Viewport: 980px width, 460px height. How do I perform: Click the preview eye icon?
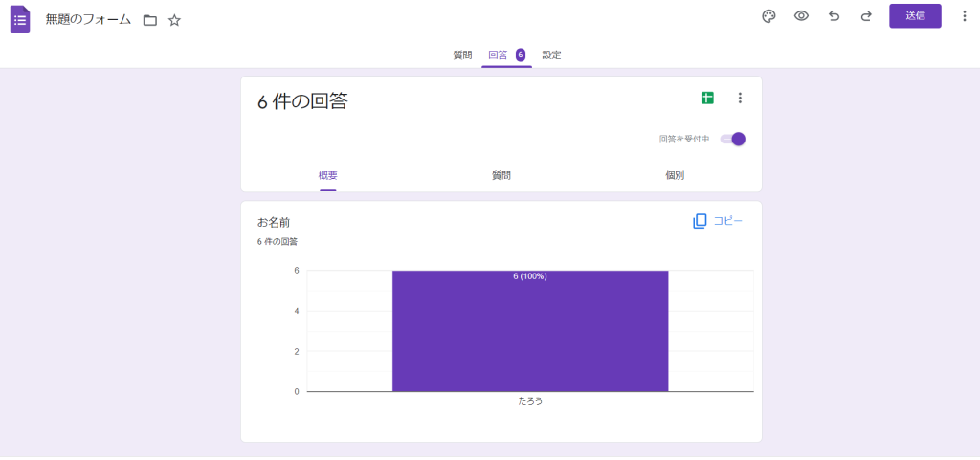click(x=801, y=16)
